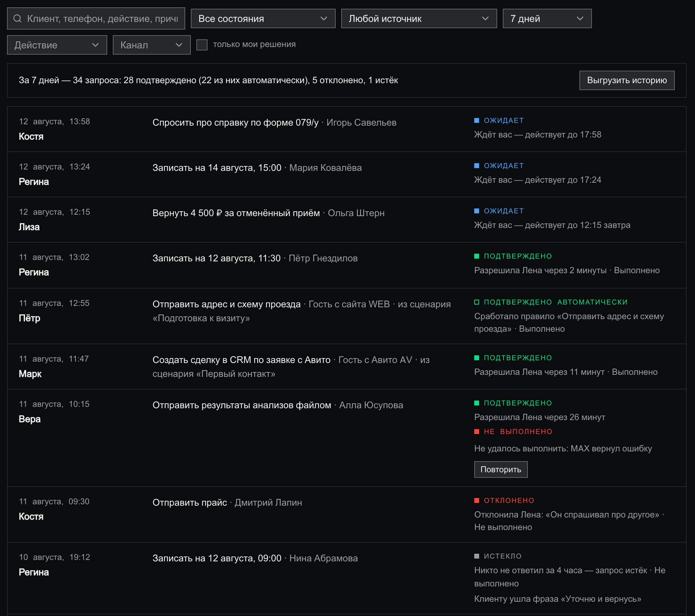The height and width of the screenshot is (616, 695).
Task: Focus the client/phone search field
Action: click(96, 18)
